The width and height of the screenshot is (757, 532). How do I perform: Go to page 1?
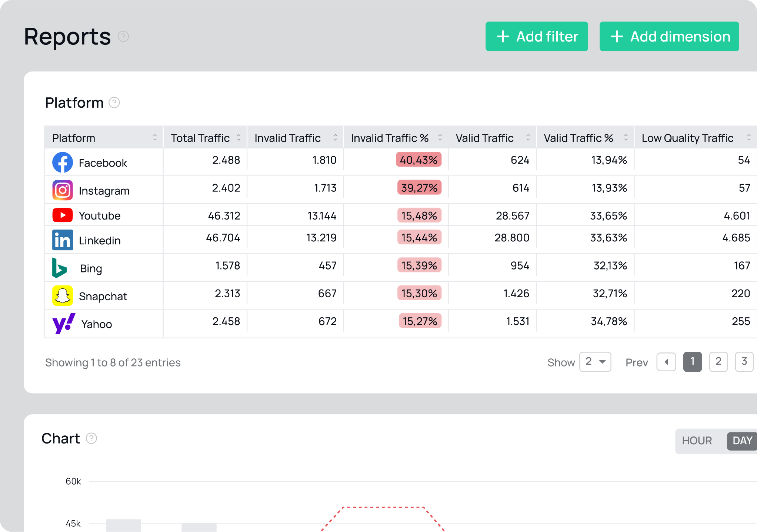tap(693, 362)
